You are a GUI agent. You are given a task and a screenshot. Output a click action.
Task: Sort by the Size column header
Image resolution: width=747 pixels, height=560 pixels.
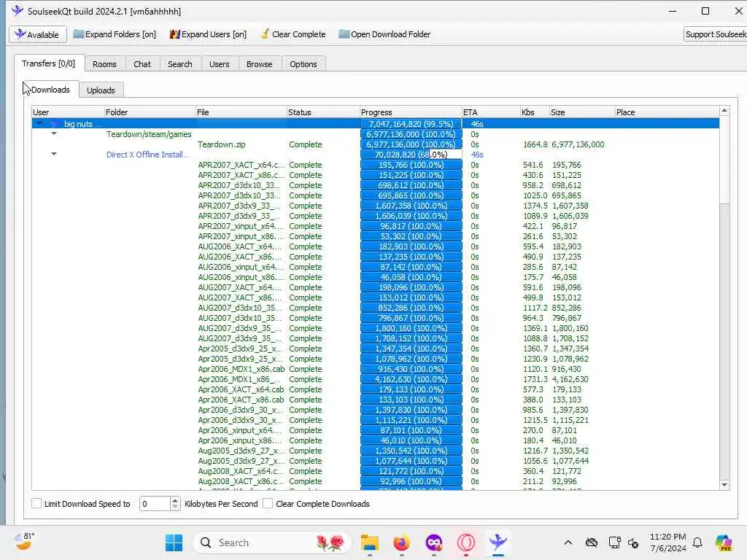[581, 112]
